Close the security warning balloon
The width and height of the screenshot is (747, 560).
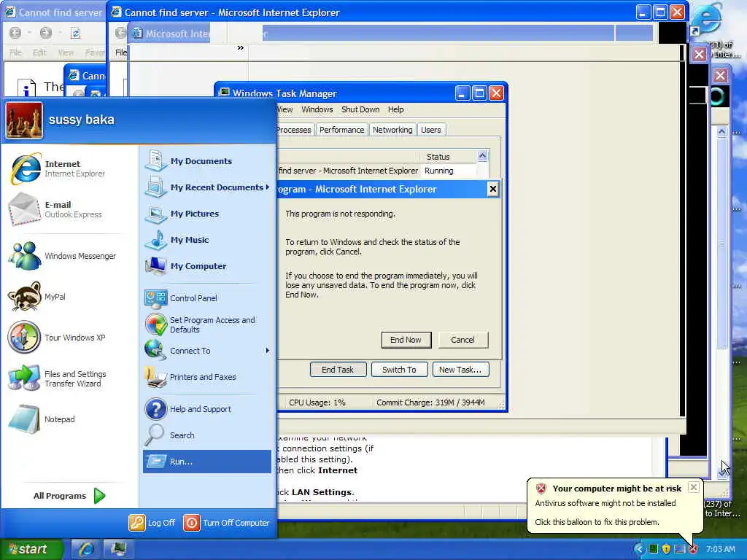[x=694, y=487]
